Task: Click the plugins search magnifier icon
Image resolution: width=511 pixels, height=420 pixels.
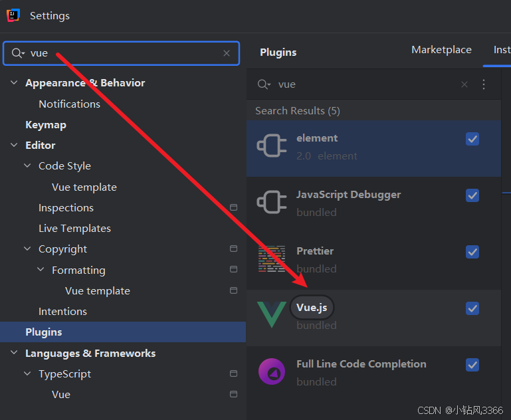Action: [264, 84]
